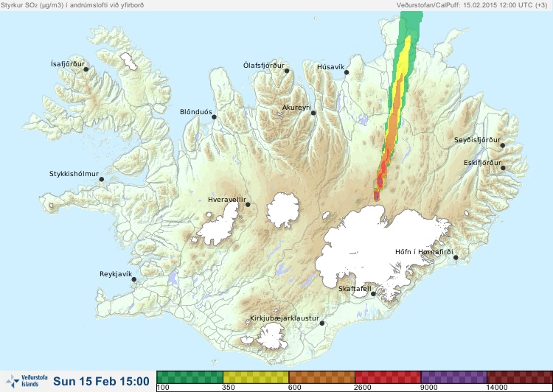553x392 pixels.
Task: Click the Akureyri city label
Action: [296, 108]
